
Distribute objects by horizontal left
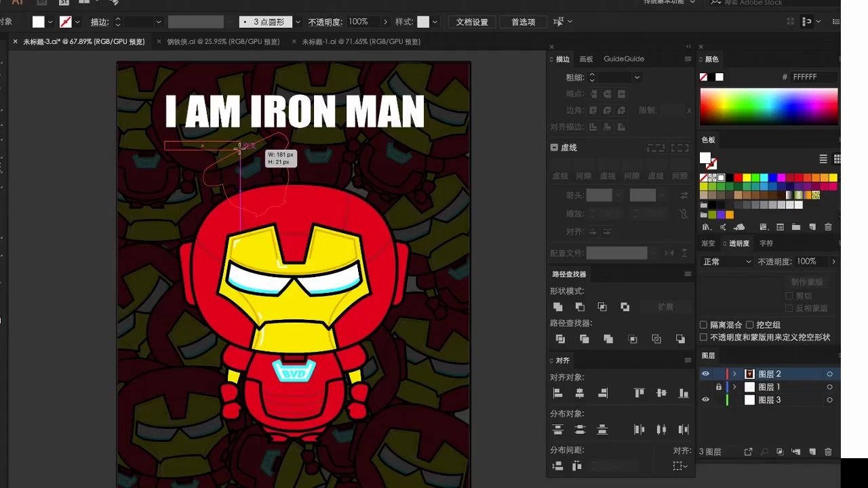[x=639, y=429]
